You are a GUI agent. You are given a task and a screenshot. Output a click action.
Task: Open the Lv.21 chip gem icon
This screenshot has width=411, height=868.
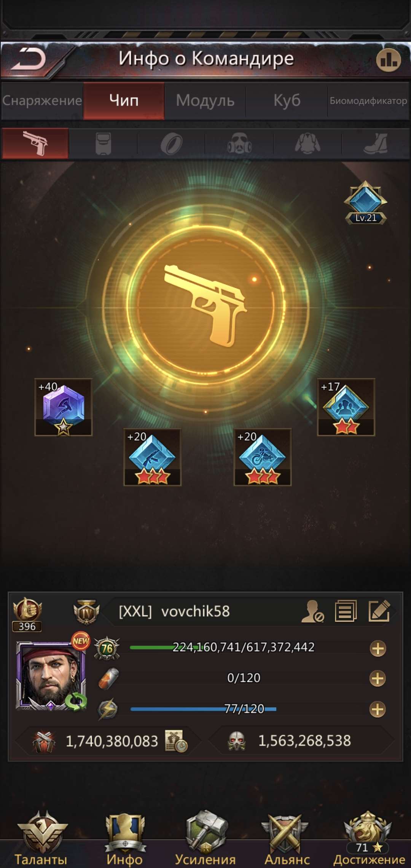click(x=365, y=203)
